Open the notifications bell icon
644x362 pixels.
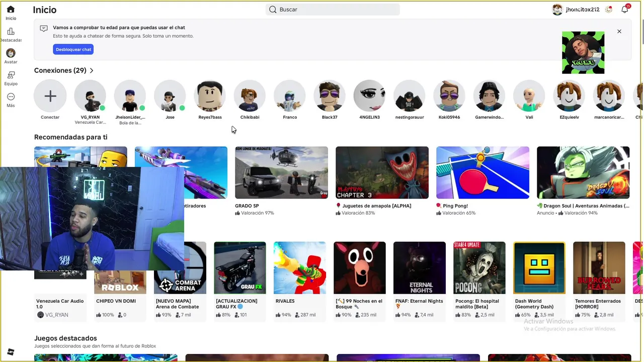pos(624,10)
